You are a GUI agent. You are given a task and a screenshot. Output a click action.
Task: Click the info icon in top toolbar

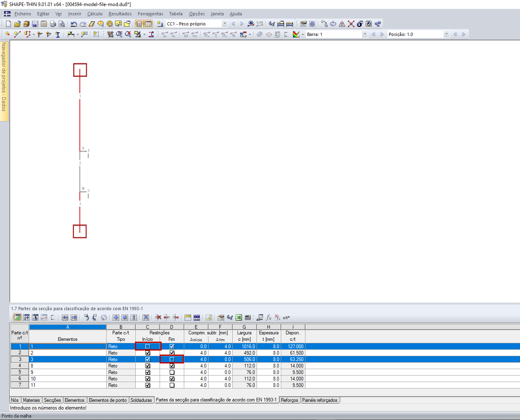click(360, 24)
